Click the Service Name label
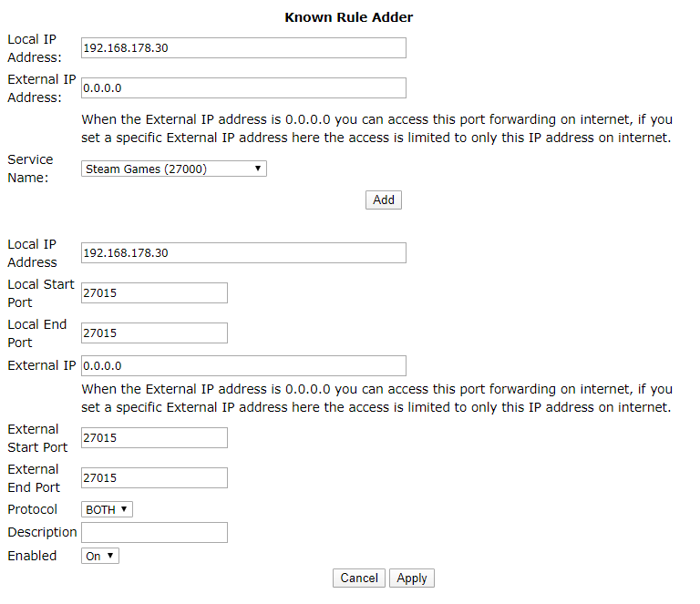Viewport: 700px width, 604px height. [x=30, y=169]
